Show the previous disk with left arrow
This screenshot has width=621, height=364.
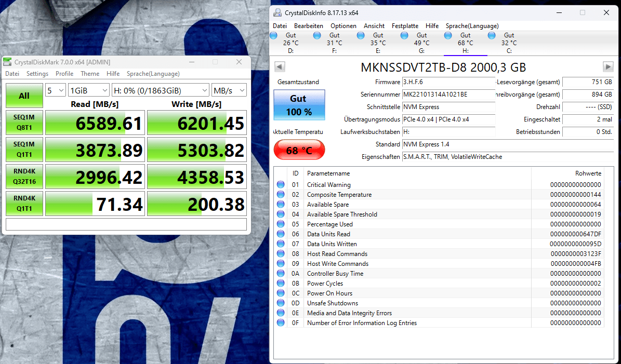pos(280,67)
